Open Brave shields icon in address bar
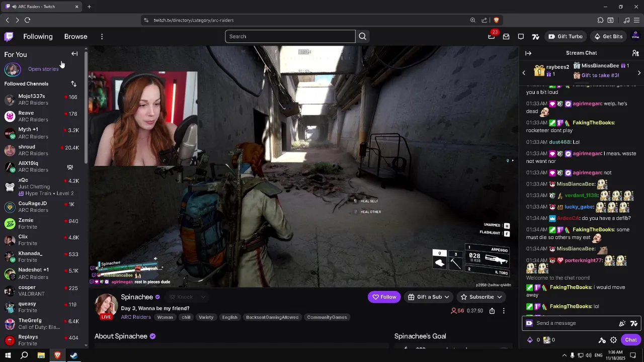Image resolution: width=644 pixels, height=362 pixels. point(497,20)
